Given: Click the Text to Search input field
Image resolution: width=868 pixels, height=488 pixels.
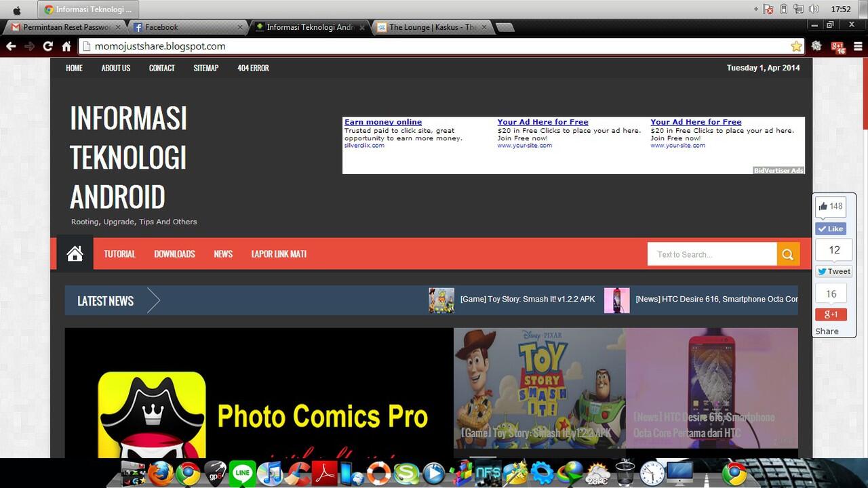Looking at the screenshot, I should tap(712, 254).
